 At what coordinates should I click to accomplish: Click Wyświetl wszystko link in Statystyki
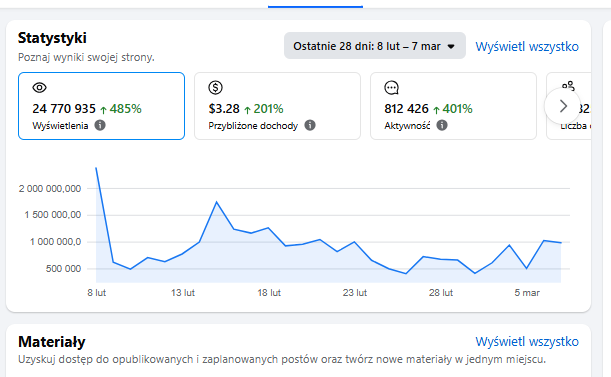click(x=527, y=47)
